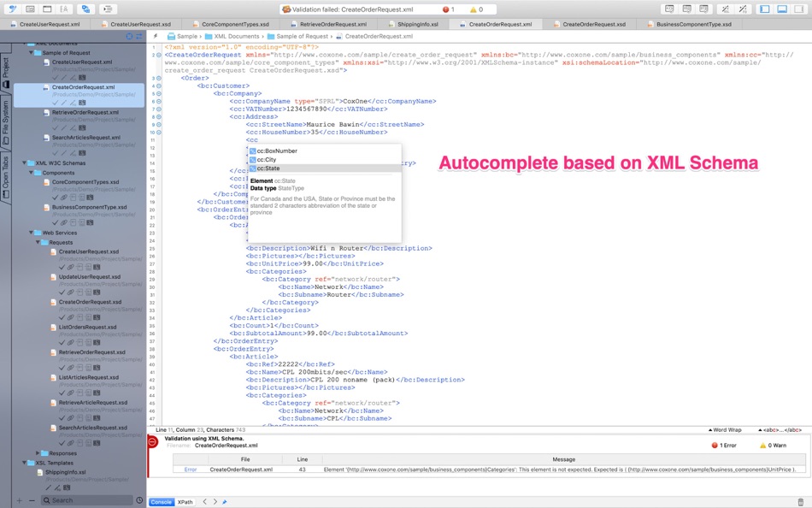Screen dimensions: 812x508
Task: Switch to the Console tab
Action: click(161, 502)
